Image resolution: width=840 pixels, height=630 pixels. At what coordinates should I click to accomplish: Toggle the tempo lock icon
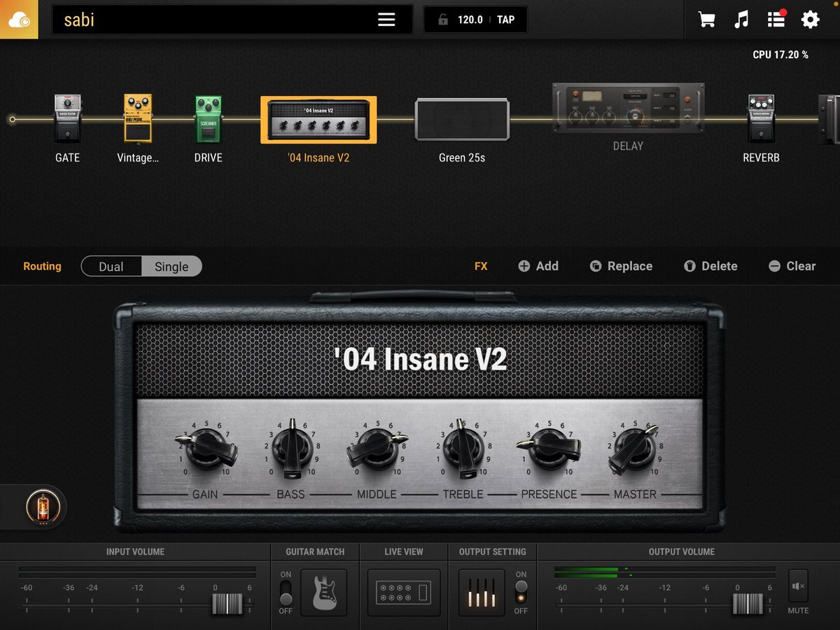coord(442,20)
